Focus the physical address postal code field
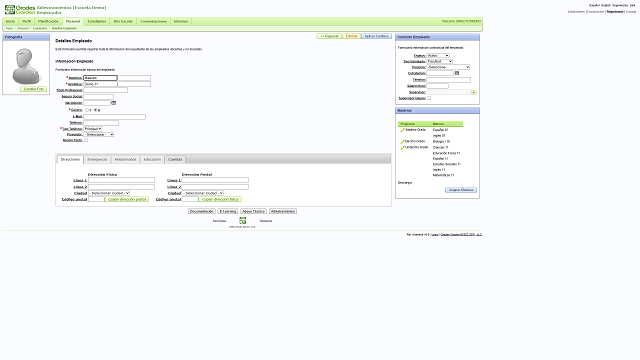The image size is (640, 360). click(x=96, y=199)
